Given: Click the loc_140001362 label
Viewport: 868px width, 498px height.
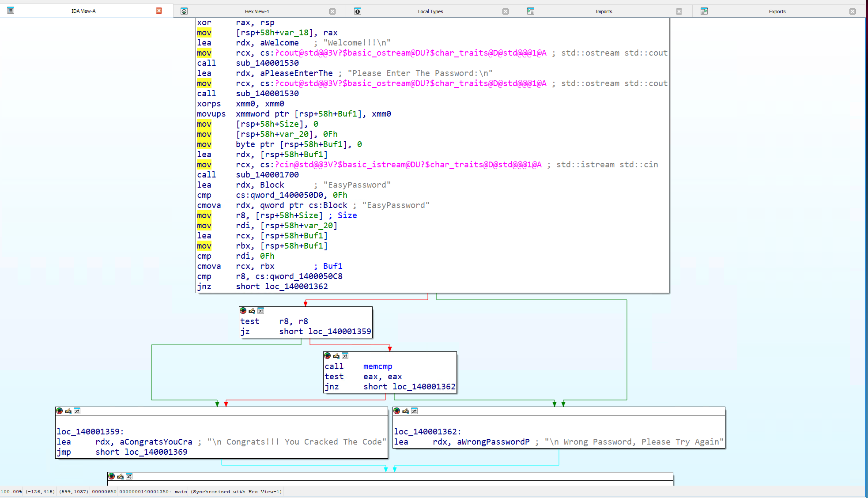Looking at the screenshot, I should click(x=427, y=432).
